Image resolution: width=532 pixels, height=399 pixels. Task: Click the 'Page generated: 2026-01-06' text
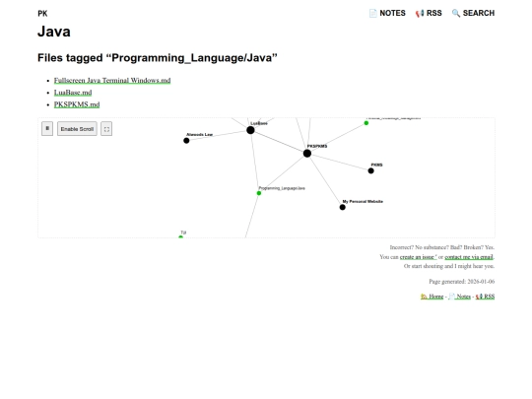coord(461,282)
